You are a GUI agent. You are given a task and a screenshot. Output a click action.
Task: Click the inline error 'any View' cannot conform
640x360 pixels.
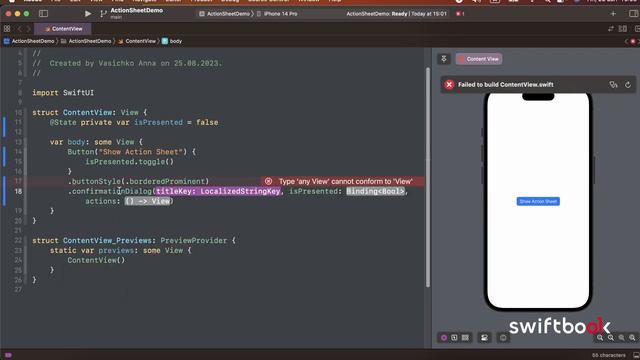343,181
